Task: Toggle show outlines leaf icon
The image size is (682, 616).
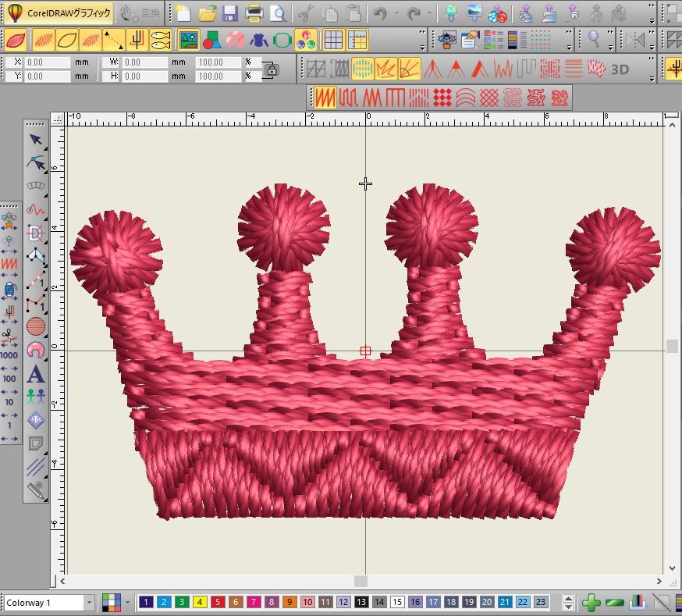Action: pos(67,40)
